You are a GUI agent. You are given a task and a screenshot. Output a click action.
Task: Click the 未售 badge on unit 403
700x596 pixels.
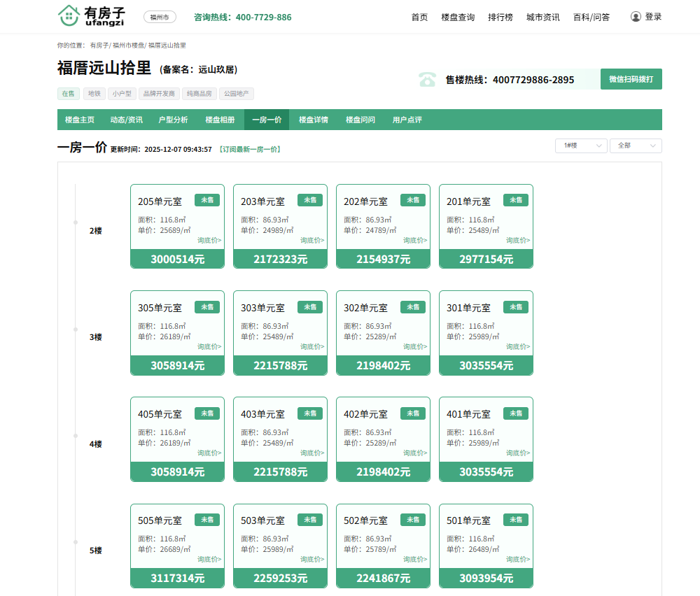[309, 413]
